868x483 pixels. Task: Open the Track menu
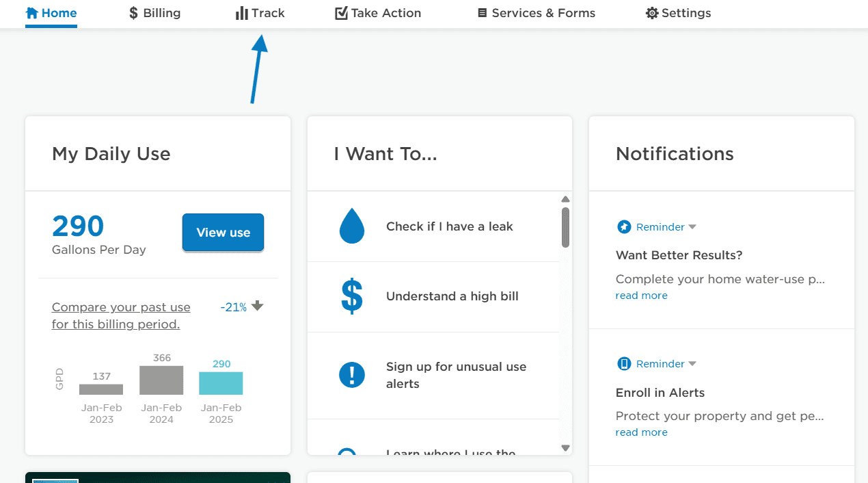click(x=260, y=13)
